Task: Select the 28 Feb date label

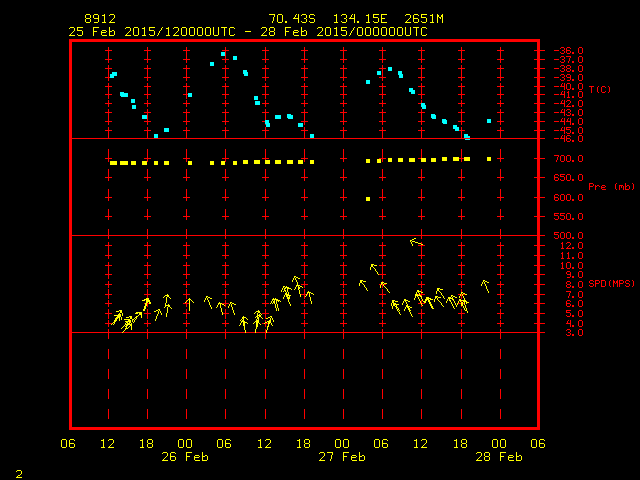Action: tap(498, 457)
